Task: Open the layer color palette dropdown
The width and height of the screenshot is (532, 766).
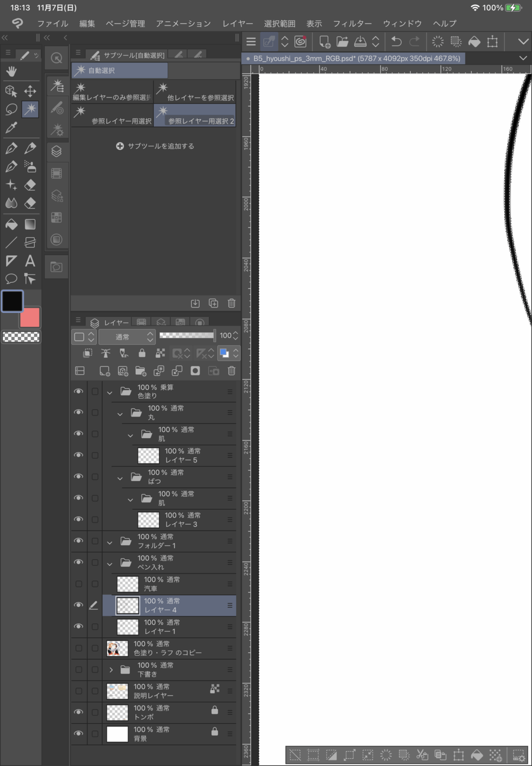Action: 228,353
